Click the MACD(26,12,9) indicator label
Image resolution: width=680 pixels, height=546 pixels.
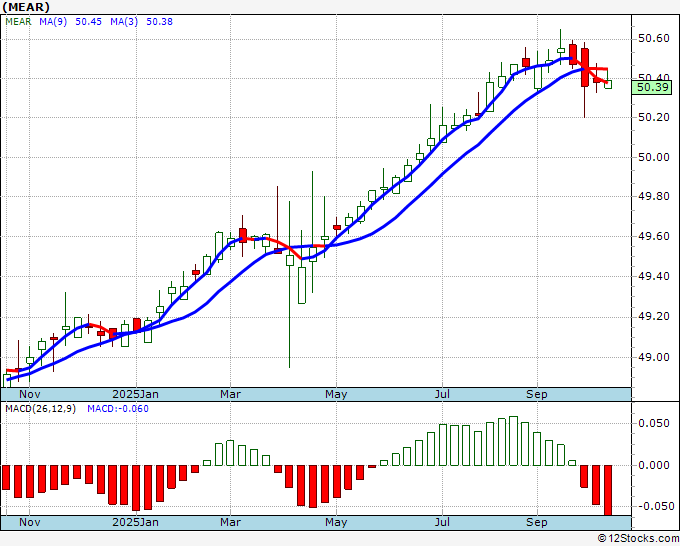40,409
